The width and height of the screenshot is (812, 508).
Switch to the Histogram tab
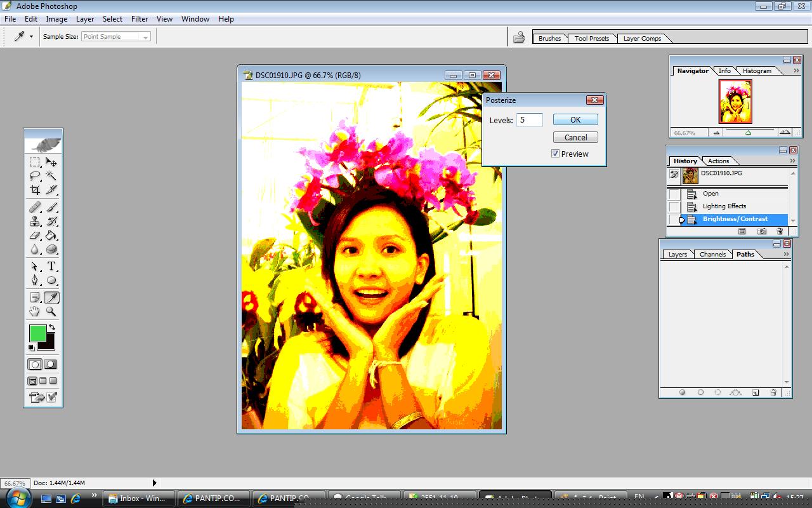(757, 70)
